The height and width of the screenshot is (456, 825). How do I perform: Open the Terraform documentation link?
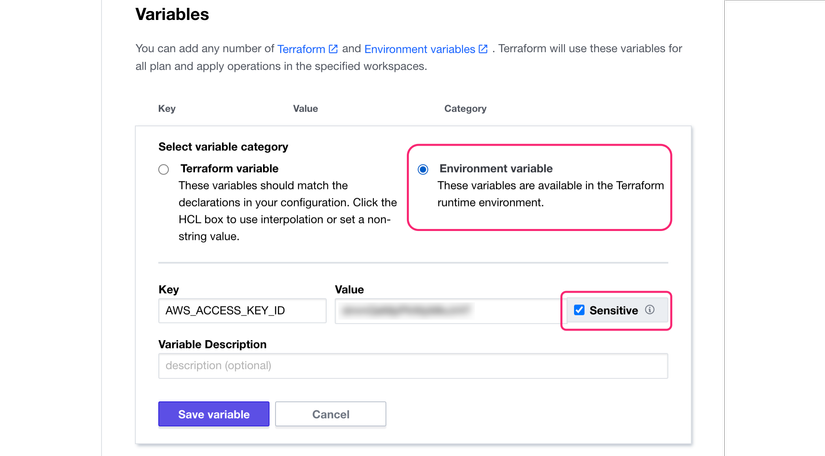tap(301, 49)
